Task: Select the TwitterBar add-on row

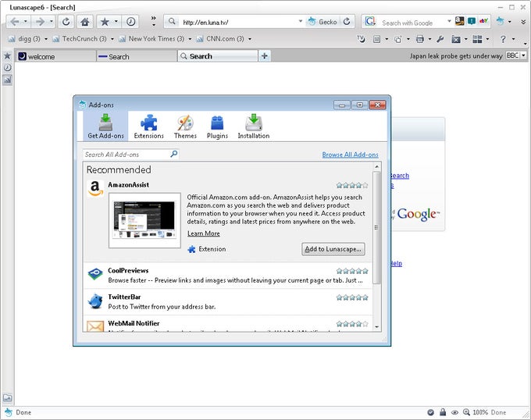Action: (x=227, y=302)
